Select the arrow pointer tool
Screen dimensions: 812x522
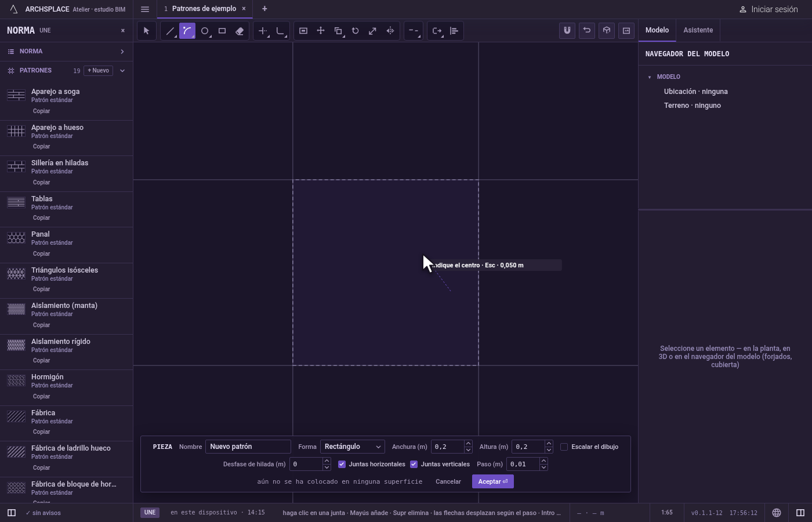pyautogui.click(x=147, y=31)
